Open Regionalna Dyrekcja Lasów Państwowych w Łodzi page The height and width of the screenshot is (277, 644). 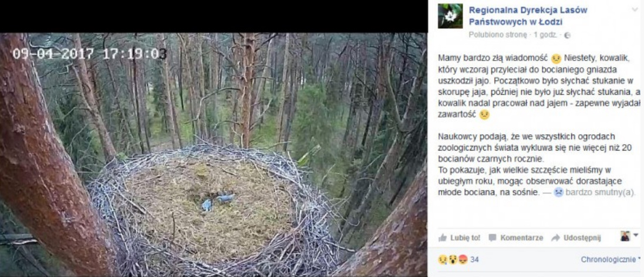[x=528, y=16]
